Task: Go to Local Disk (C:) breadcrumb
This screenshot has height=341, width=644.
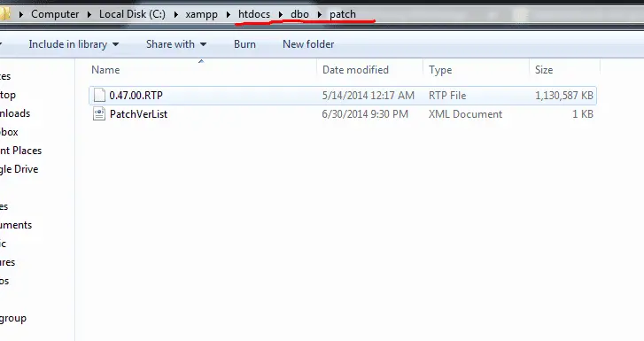Action: click(x=132, y=14)
